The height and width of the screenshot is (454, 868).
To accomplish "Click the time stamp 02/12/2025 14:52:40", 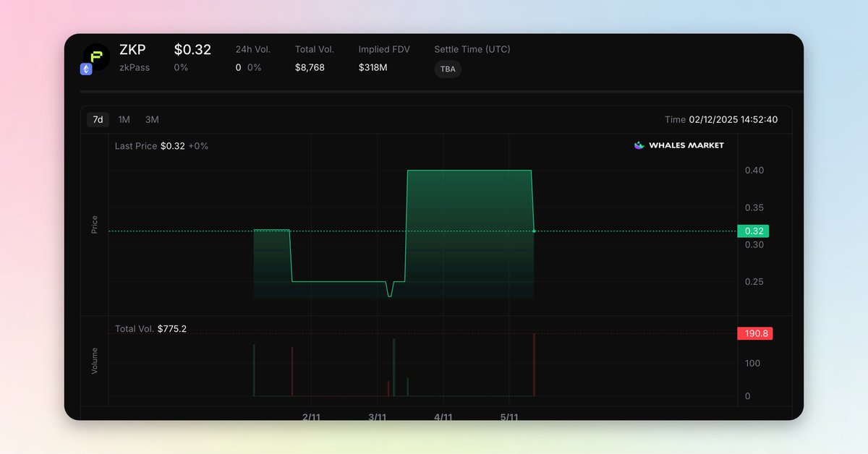I will [733, 119].
